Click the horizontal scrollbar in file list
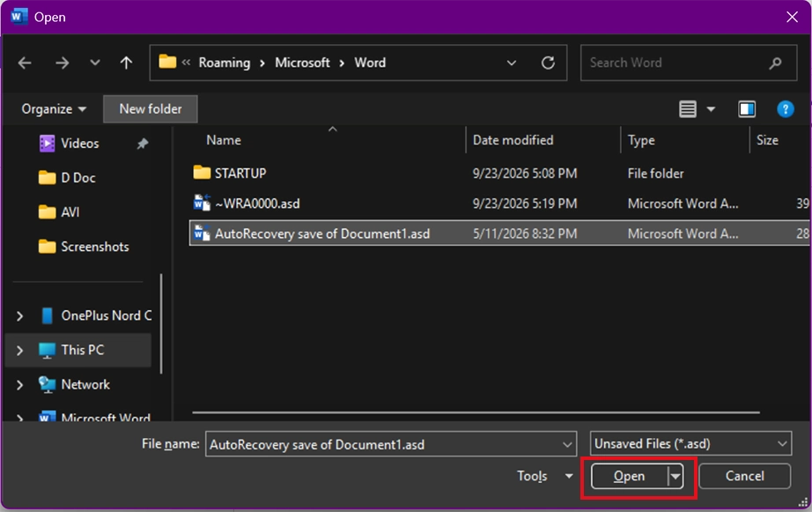812x512 pixels. click(476, 412)
